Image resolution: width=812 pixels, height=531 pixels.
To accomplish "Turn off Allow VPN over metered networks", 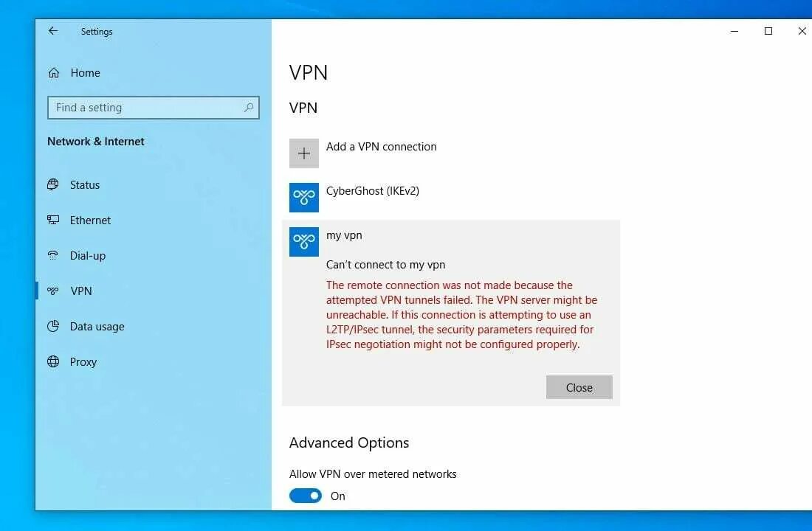I will coord(306,496).
